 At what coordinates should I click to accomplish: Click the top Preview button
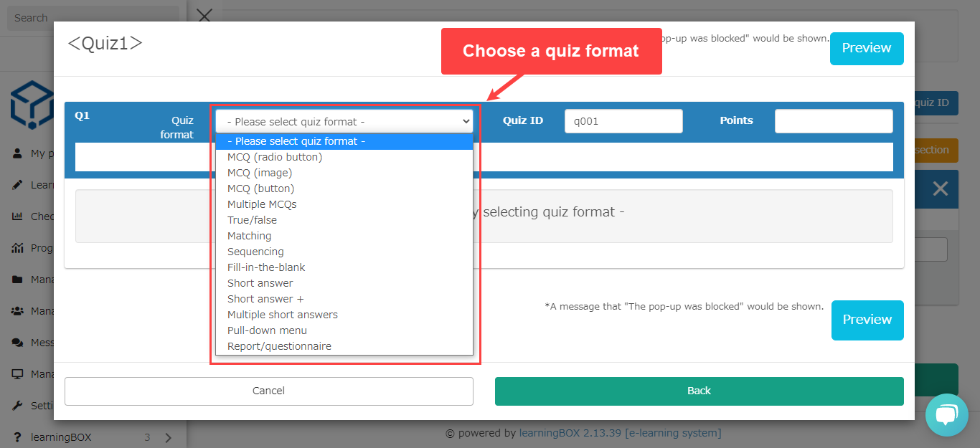coord(866,48)
